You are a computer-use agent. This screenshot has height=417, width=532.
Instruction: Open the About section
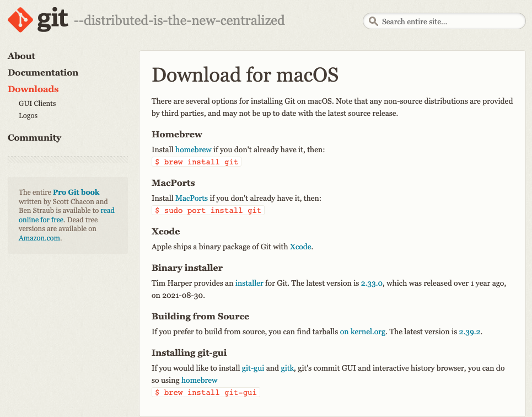pyautogui.click(x=22, y=56)
